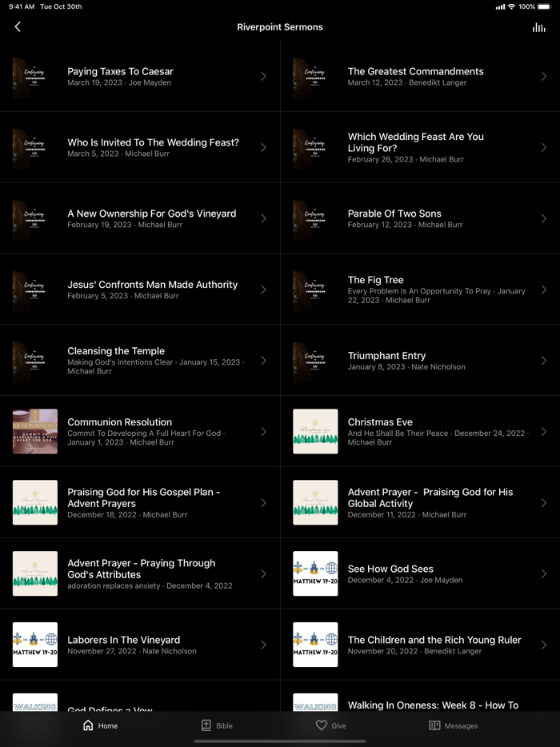Switch to the Messages tab label
The width and height of the screenshot is (560, 747).
click(x=461, y=725)
